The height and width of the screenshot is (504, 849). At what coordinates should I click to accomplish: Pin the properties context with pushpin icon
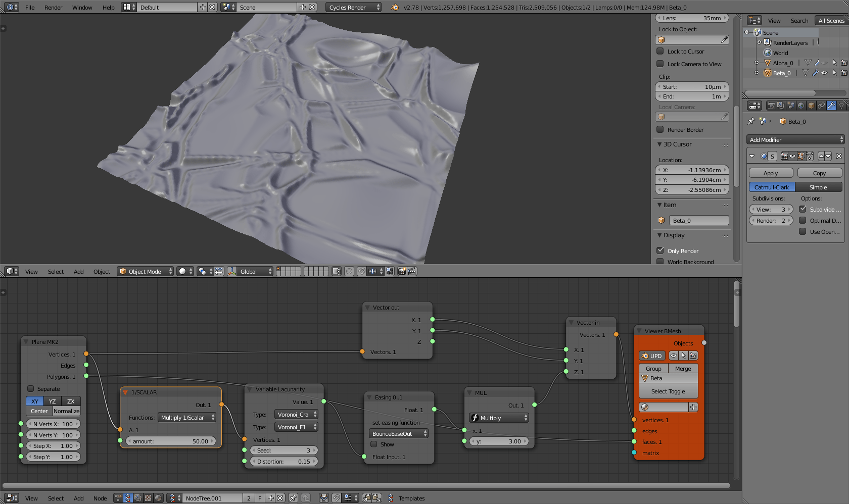pos(751,121)
